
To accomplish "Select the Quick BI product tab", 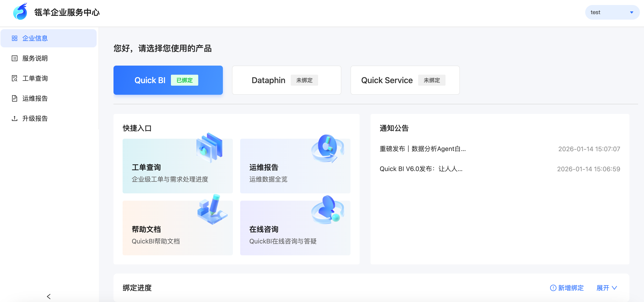I will pos(168,80).
